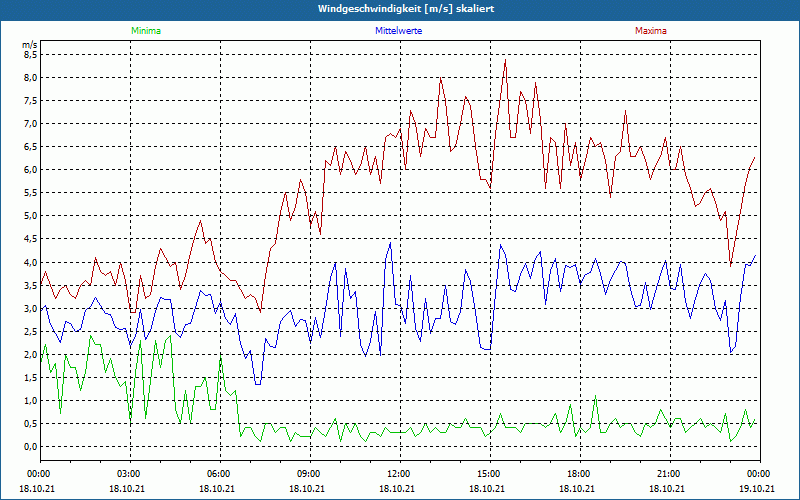800x500 pixels.
Task: Click the y-axis value '3,0'
Action: (x=31, y=308)
